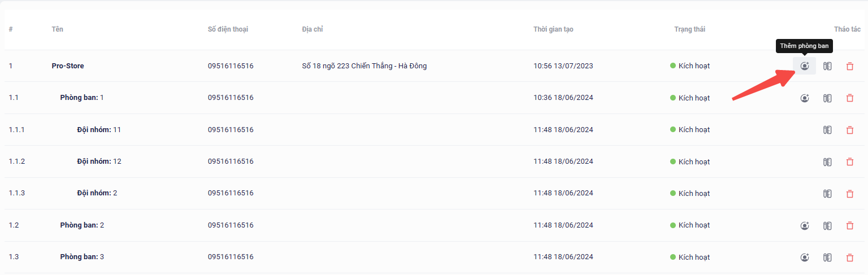Open edit for Đội nhóm: 2

(827, 194)
